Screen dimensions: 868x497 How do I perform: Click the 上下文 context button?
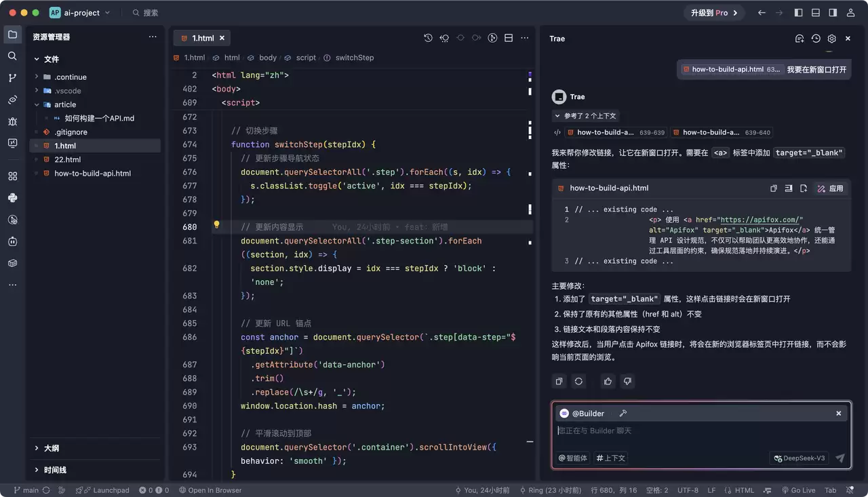611,458
